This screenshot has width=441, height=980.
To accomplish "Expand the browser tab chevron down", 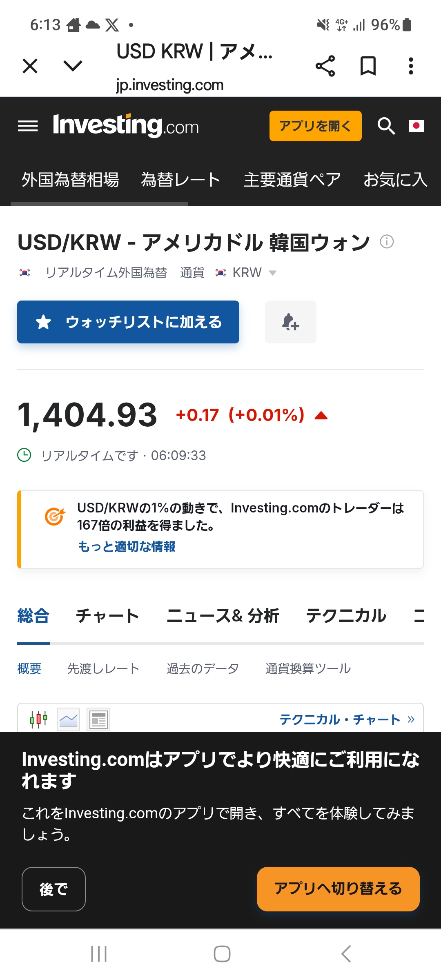I will [x=73, y=65].
